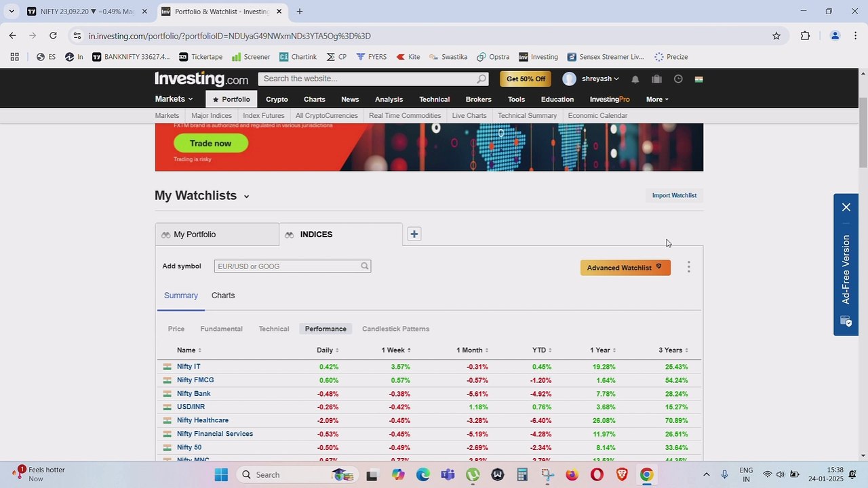Click the Get 50% Off button
Screen dimensions: 868x488
(526, 79)
